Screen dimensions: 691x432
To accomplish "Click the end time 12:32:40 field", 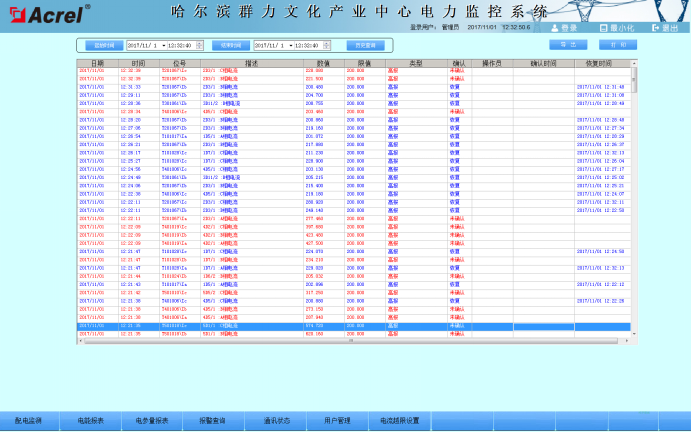I will [x=309, y=45].
